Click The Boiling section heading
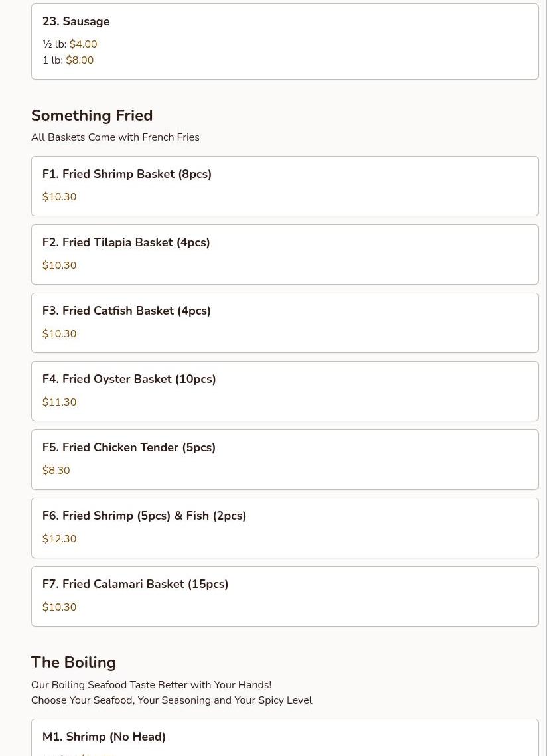The height and width of the screenshot is (756, 560). coord(74,662)
